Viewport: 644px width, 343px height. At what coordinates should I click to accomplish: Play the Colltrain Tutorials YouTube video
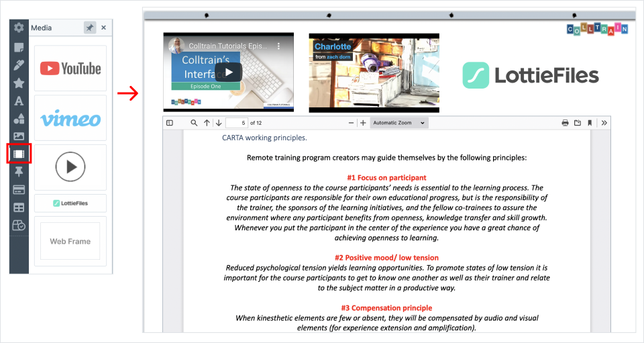[x=228, y=72]
